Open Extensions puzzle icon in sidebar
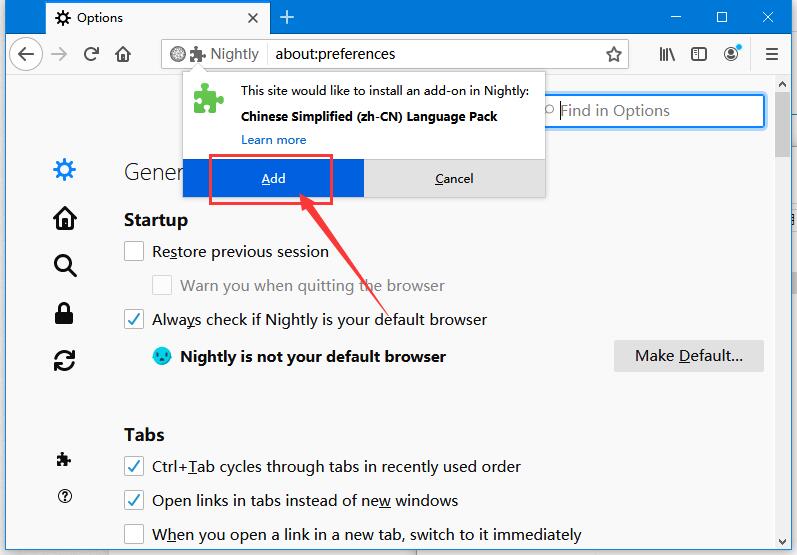 [64, 459]
